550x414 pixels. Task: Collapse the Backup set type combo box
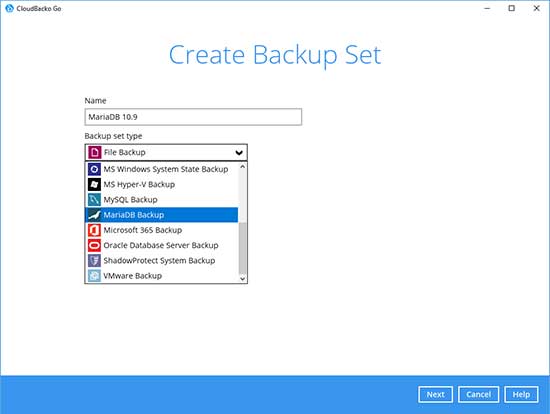pos(166,152)
